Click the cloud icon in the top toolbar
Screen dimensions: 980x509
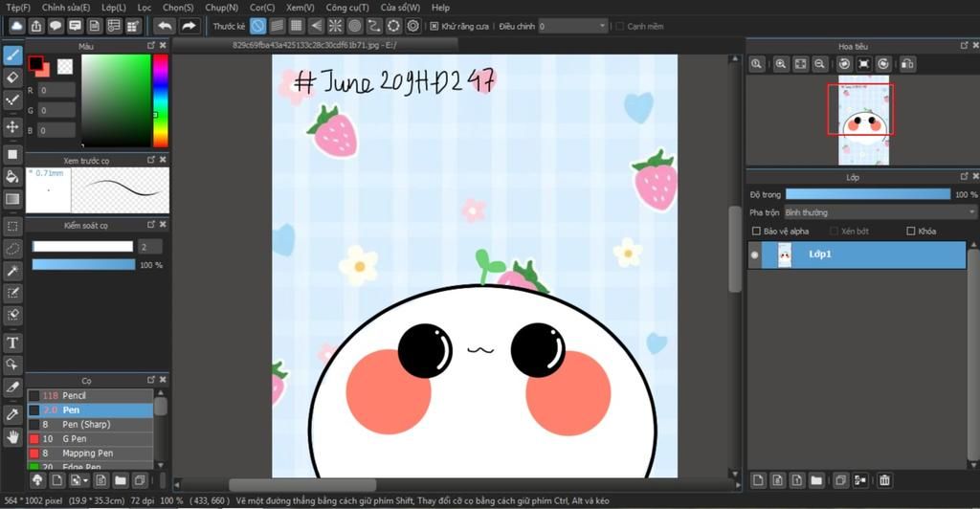[17, 26]
